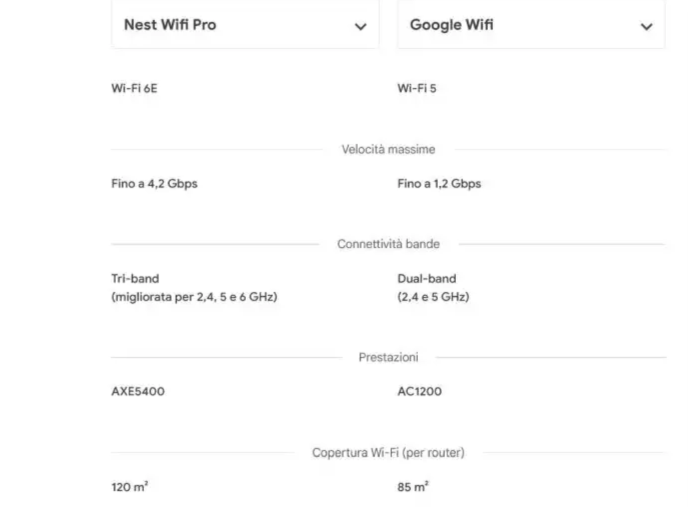Click the chevron beside Google Wifi
Viewport: 688px width, 507px height.
[646, 27]
